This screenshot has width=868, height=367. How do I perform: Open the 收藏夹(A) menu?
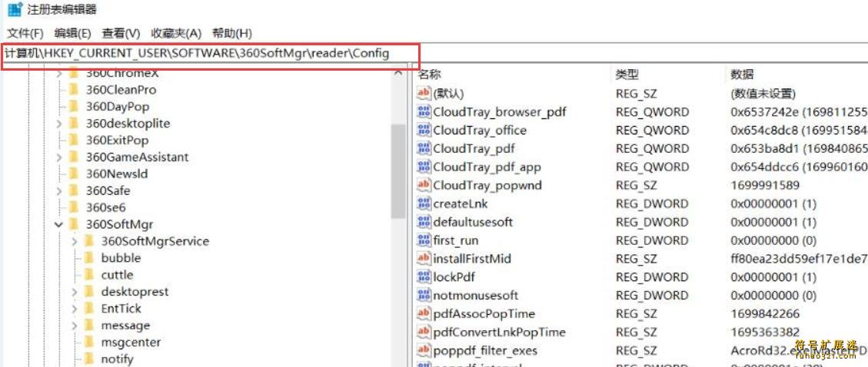pos(177,33)
